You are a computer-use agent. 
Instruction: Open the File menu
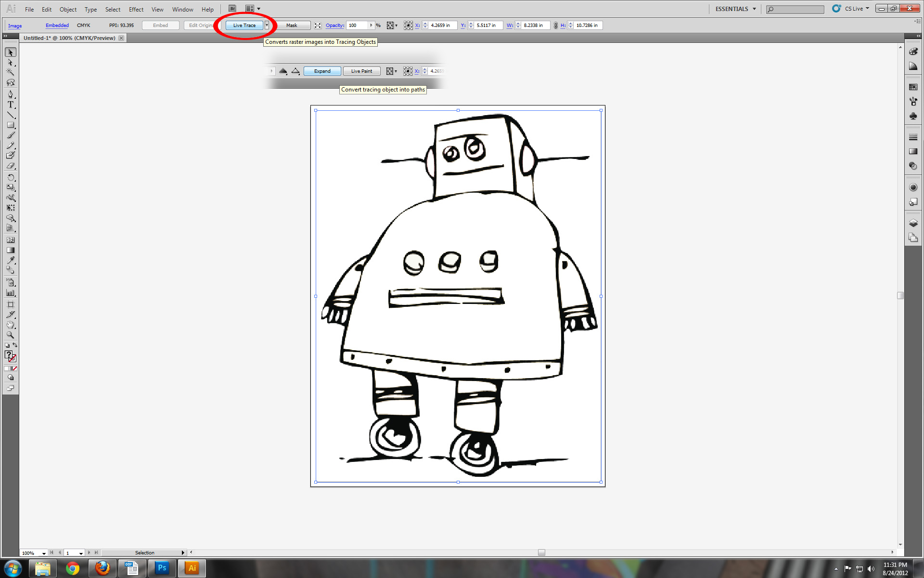[x=29, y=9]
